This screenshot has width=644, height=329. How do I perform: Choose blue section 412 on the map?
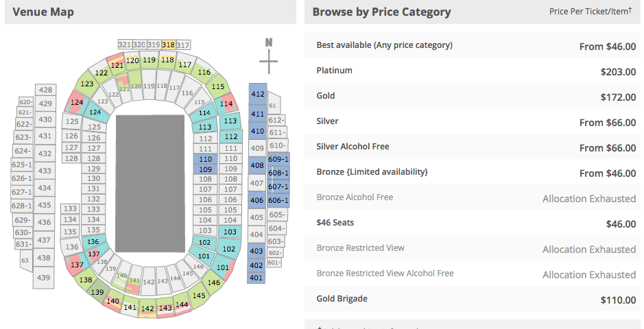257,94
